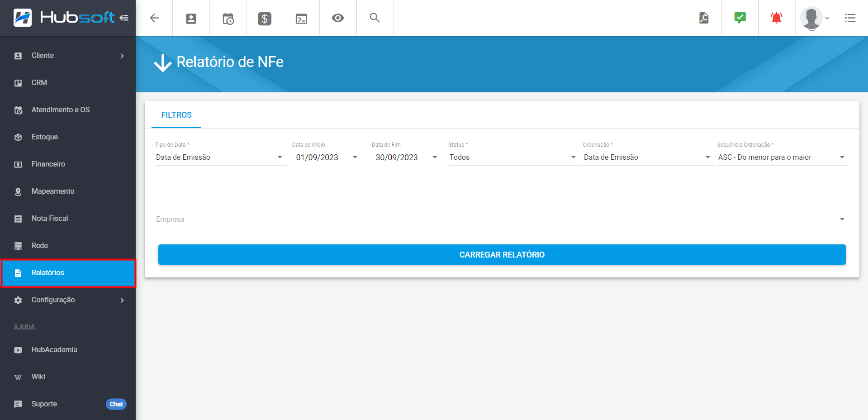Collapse the sidebar with the arrow icon
This screenshot has height=420, width=868.
click(124, 18)
